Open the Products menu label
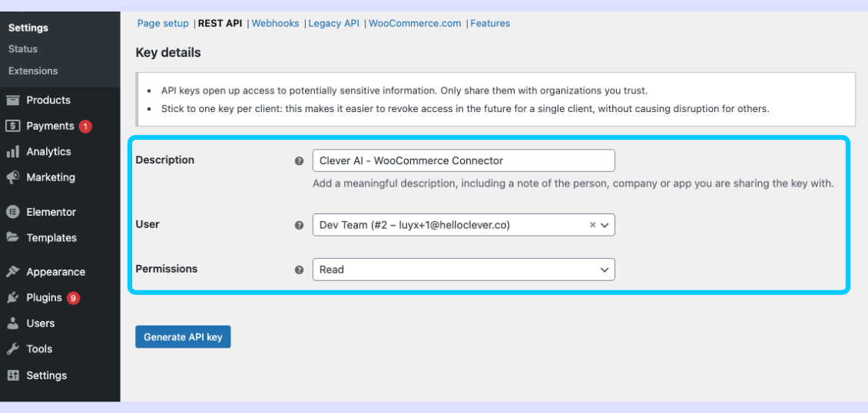 (48, 100)
